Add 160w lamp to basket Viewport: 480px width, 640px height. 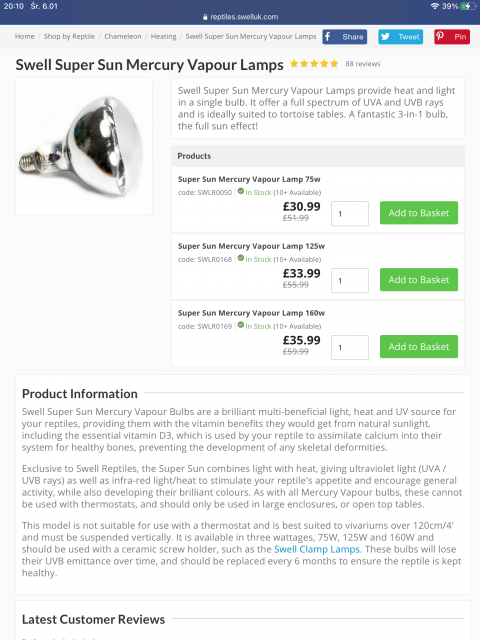click(419, 347)
